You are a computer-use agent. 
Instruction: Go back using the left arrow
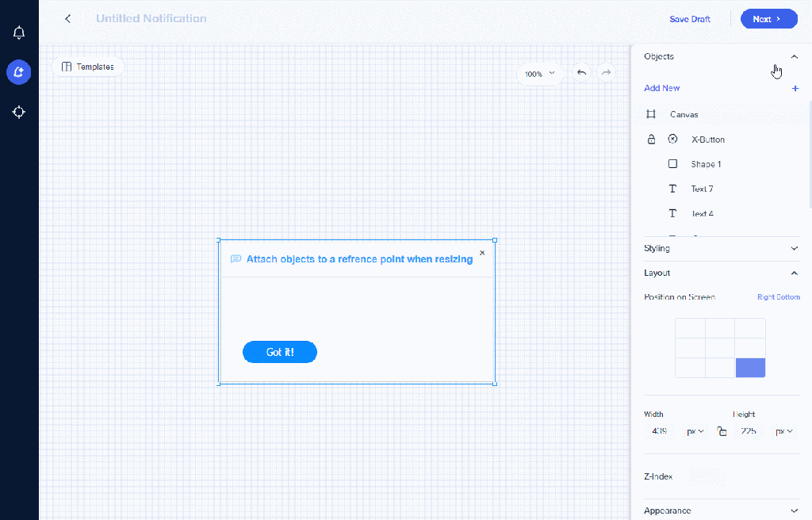click(68, 19)
